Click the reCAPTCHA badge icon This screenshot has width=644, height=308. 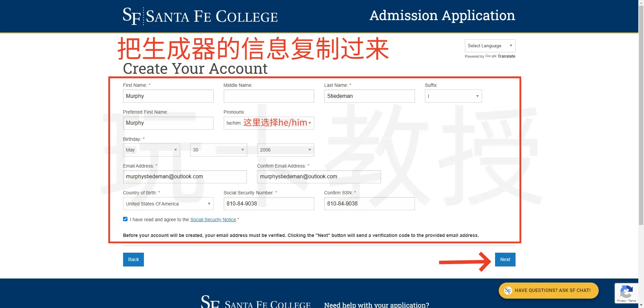point(626,292)
